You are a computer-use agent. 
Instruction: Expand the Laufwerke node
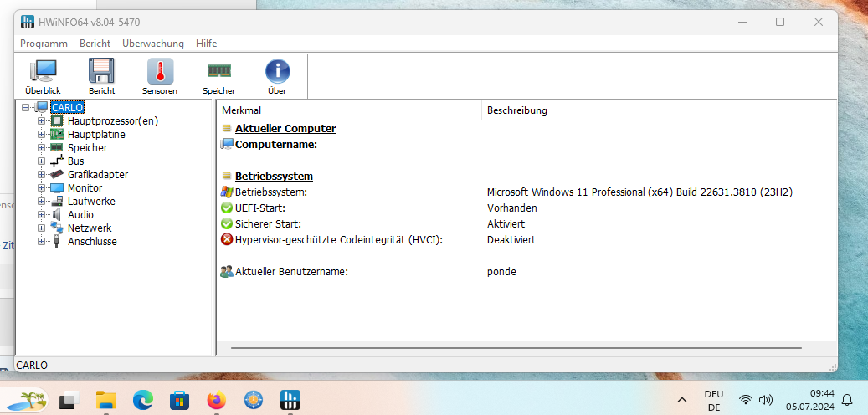pos(41,202)
